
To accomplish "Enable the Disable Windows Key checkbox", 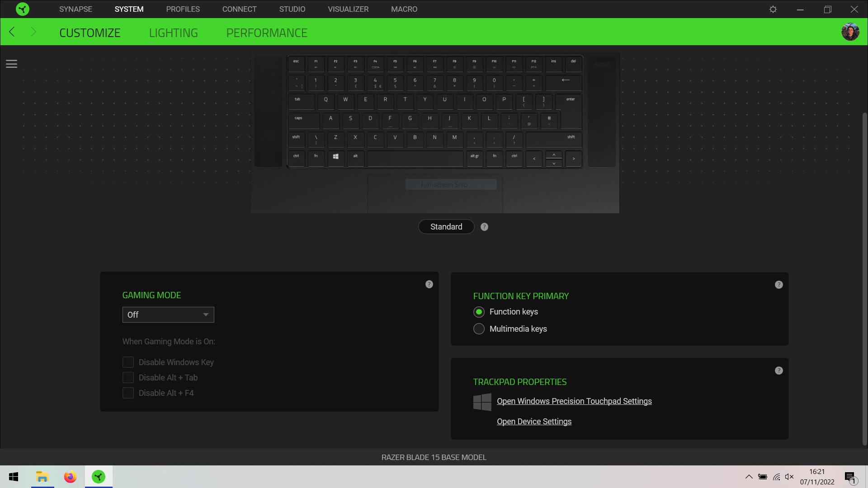I will (128, 362).
